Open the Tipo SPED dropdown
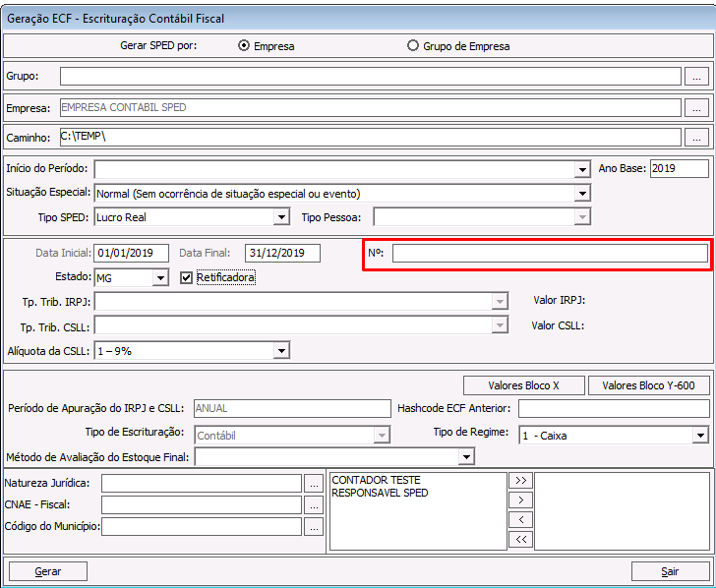The height and width of the screenshot is (588, 716). [281, 217]
